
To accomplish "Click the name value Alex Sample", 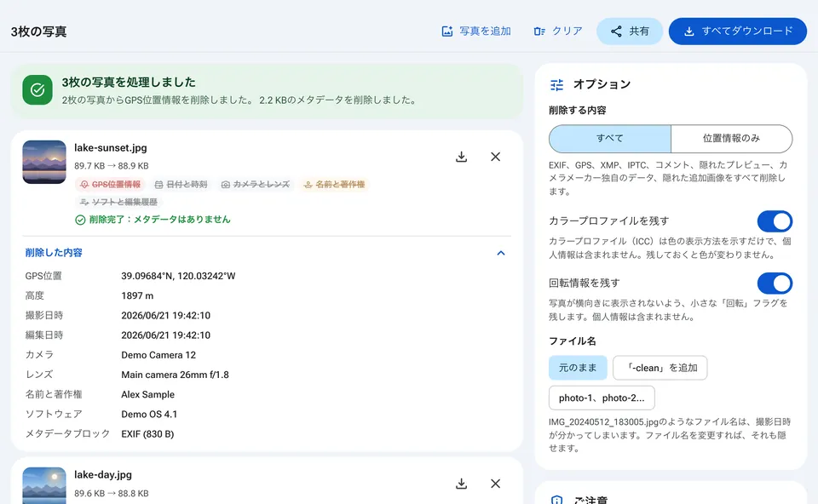I will tap(147, 394).
